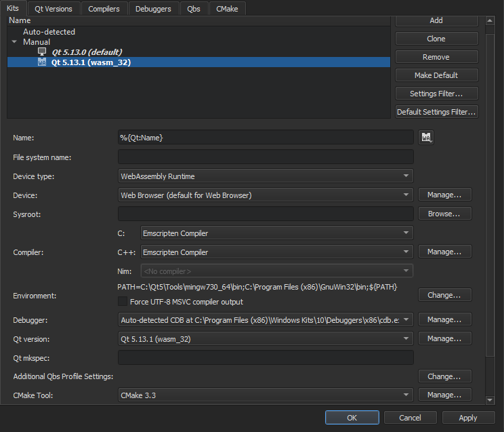Remove the selected kit

pyautogui.click(x=436, y=57)
